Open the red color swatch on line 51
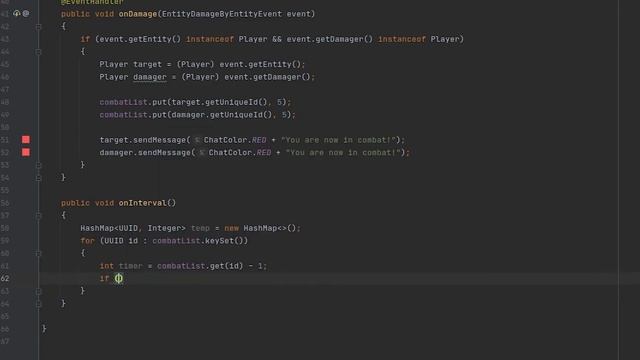This screenshot has height=360, width=640. (26, 140)
